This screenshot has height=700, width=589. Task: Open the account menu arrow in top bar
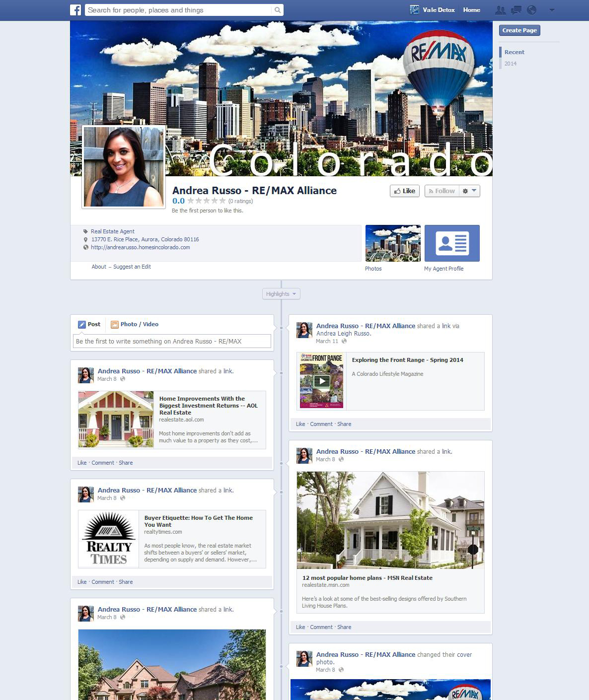552,10
